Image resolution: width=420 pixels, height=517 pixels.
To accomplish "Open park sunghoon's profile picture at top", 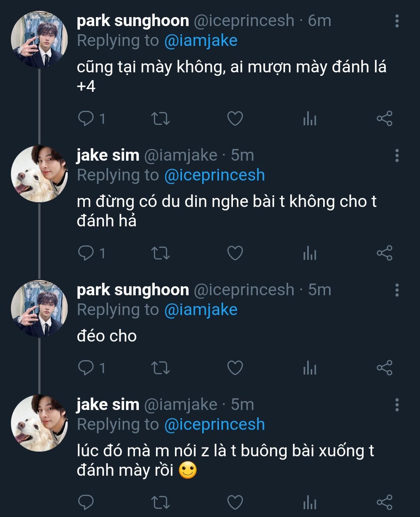I will coord(39,40).
